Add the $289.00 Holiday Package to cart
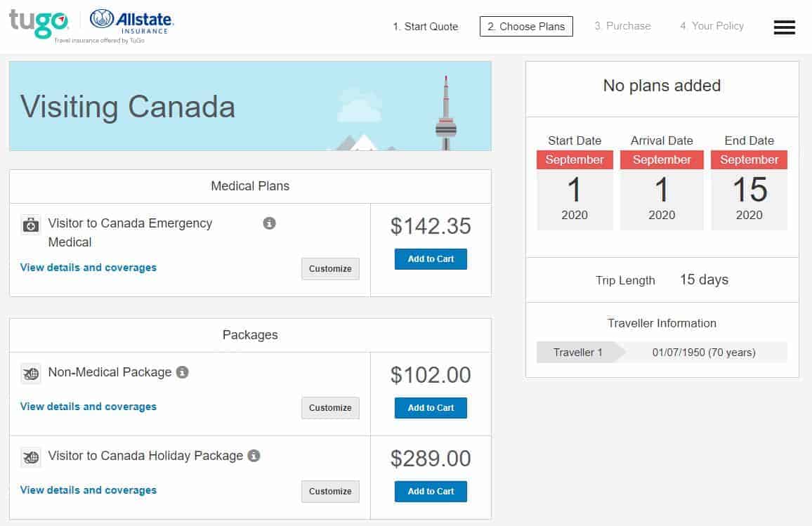812x526 pixels. 431,492
